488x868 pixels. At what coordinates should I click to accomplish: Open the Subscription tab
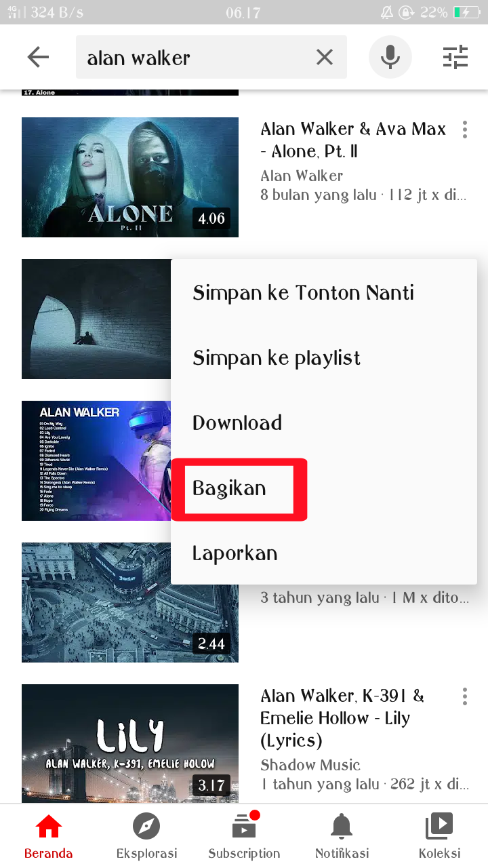click(x=244, y=837)
